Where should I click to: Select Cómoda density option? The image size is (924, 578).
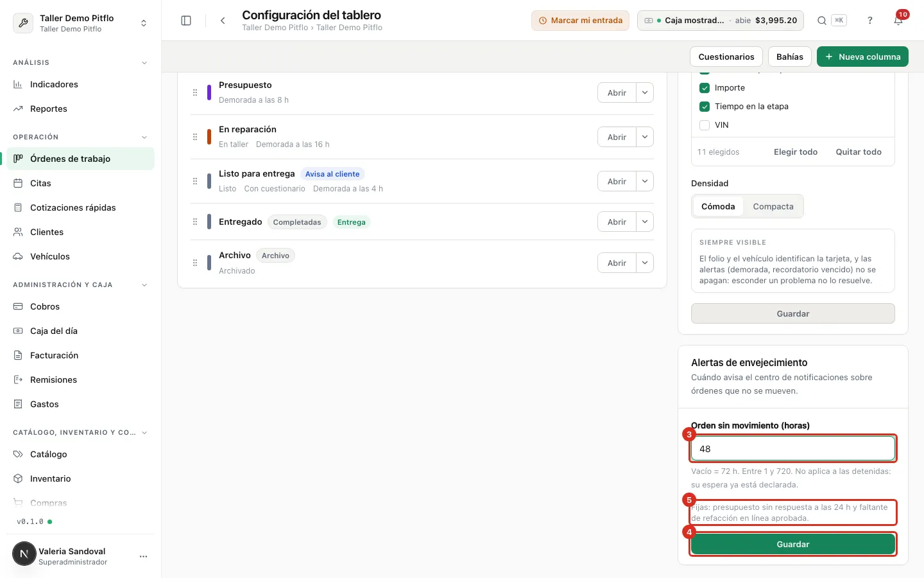[718, 206]
